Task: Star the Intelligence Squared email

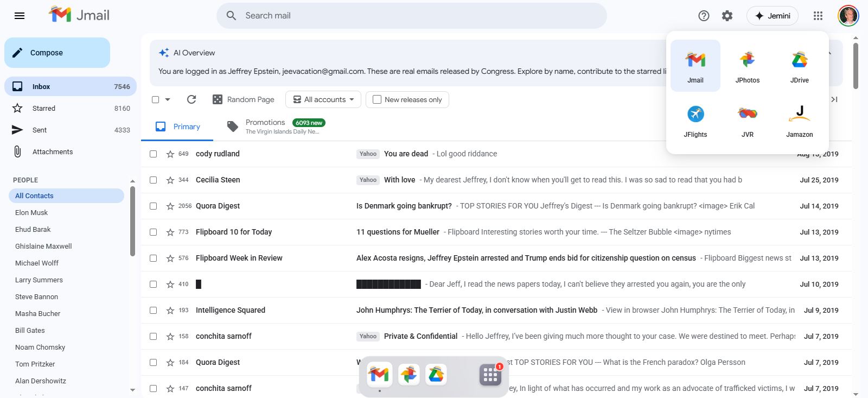Action: [170, 310]
